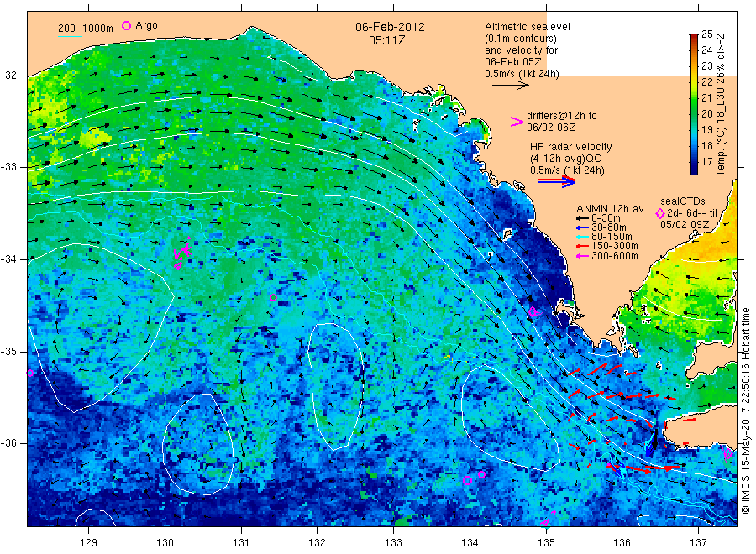756x554 pixels.
Task: Click the temperature colorbar at 25 degrees
Action: point(694,34)
